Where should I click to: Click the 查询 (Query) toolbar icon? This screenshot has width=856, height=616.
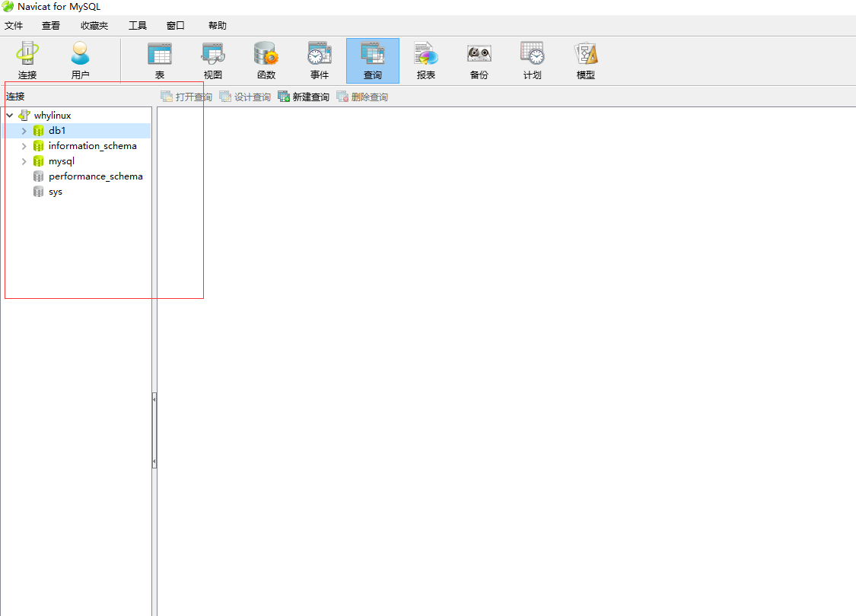pos(373,61)
